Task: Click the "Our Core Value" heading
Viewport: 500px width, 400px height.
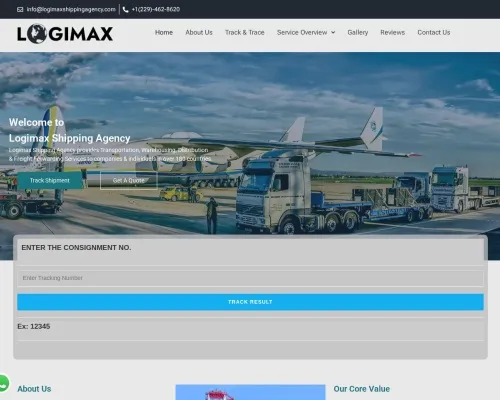Action: [x=362, y=389]
